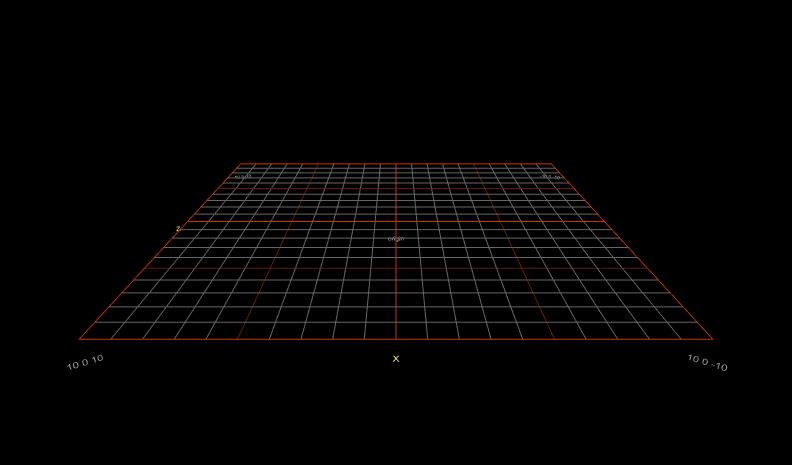Click where the left red line meets the near edge
The width and height of the screenshot is (792, 465).
[x=238, y=339]
